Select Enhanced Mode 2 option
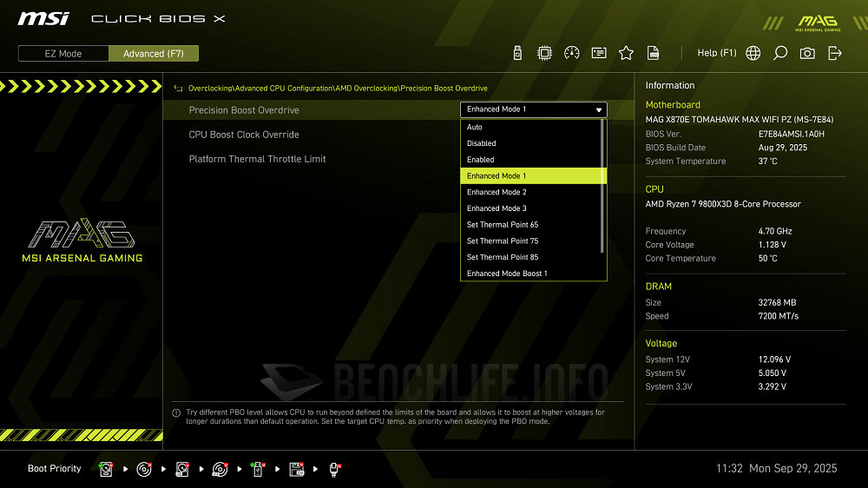This screenshot has width=868, height=488. (496, 192)
